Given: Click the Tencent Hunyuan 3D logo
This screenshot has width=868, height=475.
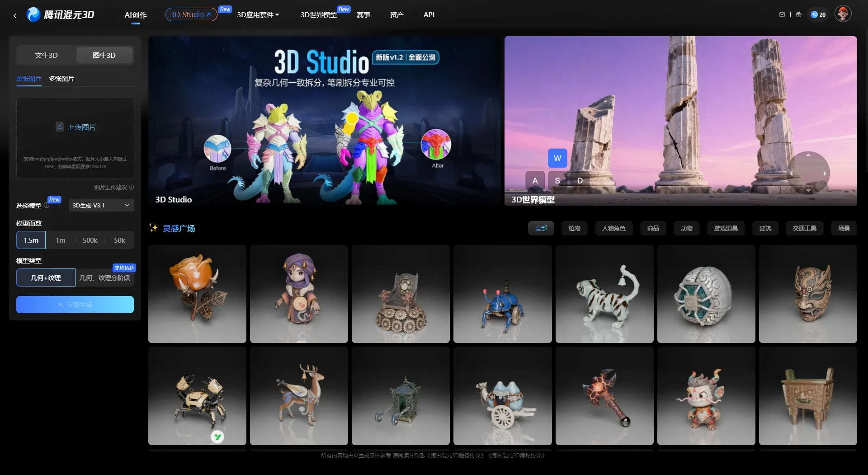Looking at the screenshot, I should click(61, 14).
